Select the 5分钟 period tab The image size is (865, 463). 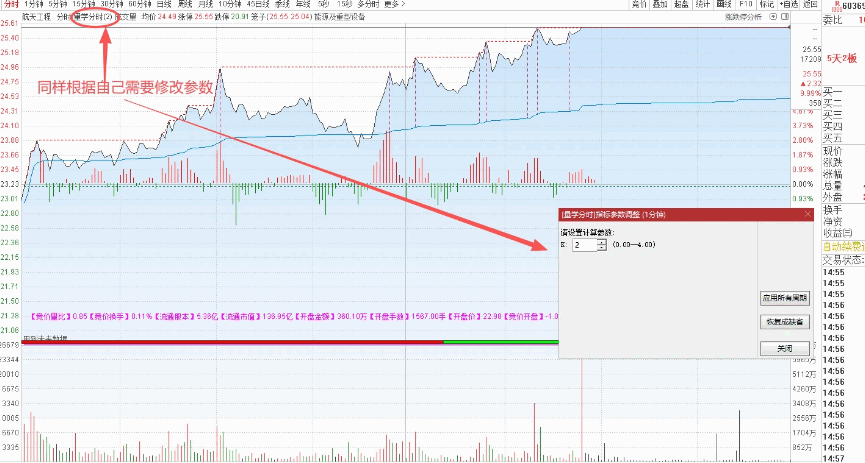[57, 4]
